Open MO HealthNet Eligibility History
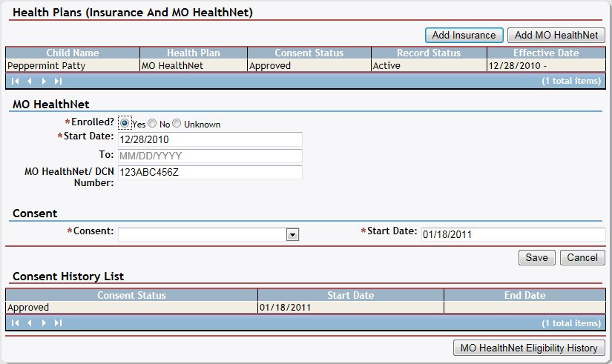Screen dimensions: 612x364 530,348
